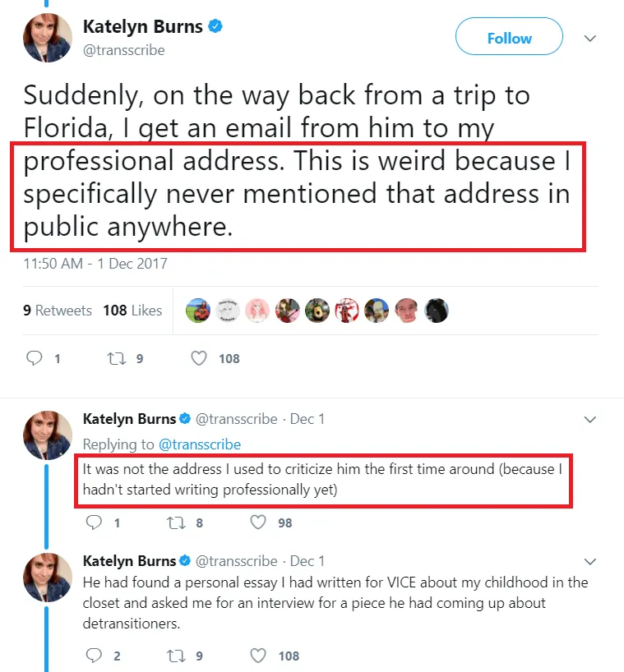Like the reply with 98 likes
The image size is (624, 672).
pos(258,522)
